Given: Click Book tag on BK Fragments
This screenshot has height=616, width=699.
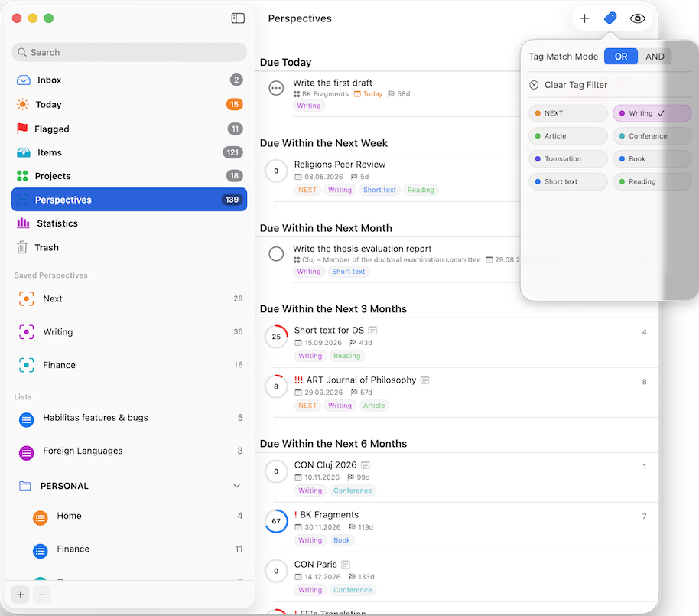Looking at the screenshot, I should click(342, 540).
